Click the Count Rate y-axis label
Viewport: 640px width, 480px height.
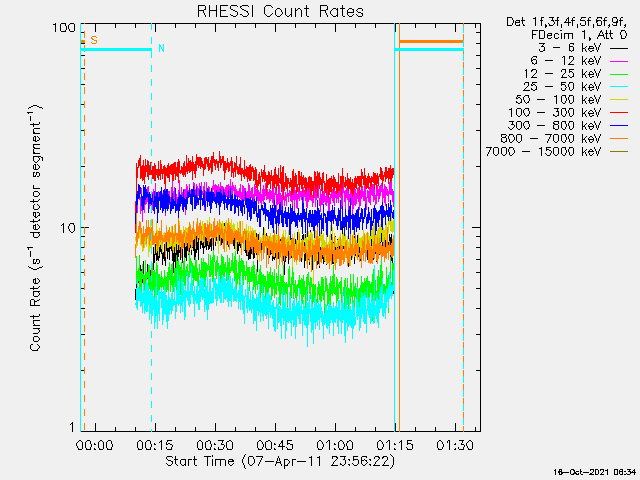tap(36, 227)
